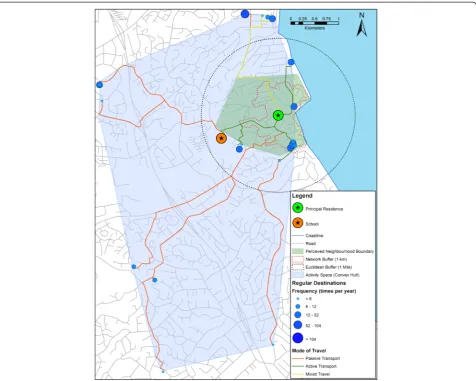Click the Coastline line sample in the legend
This screenshot has height=381, width=476.
pyautogui.click(x=298, y=236)
